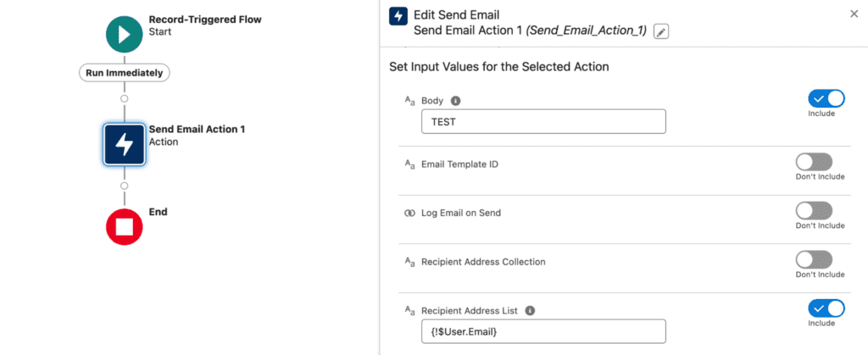This screenshot has height=355, width=868.
Task: Click the pencil icon to edit API name
Action: [x=661, y=31]
